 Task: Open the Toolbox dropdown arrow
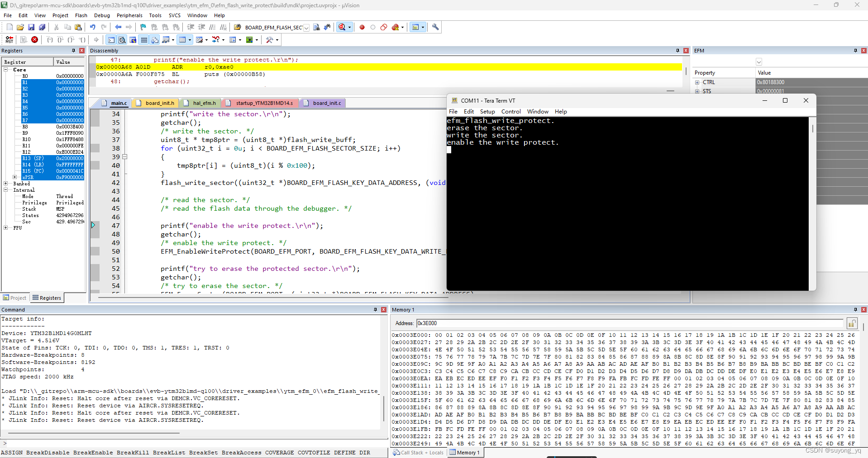point(277,40)
